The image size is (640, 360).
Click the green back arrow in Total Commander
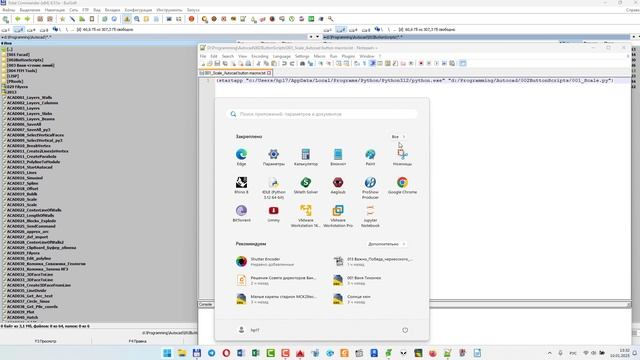(x=18, y=19)
